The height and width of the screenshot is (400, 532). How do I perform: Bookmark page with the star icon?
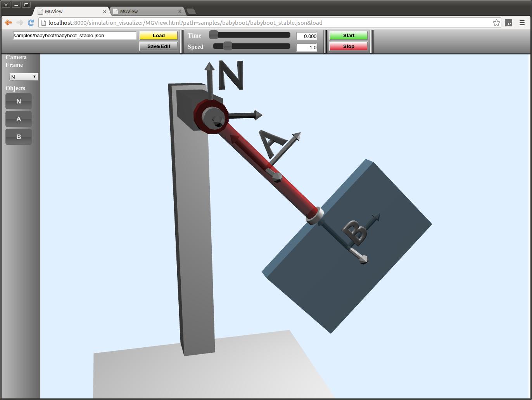(x=496, y=23)
